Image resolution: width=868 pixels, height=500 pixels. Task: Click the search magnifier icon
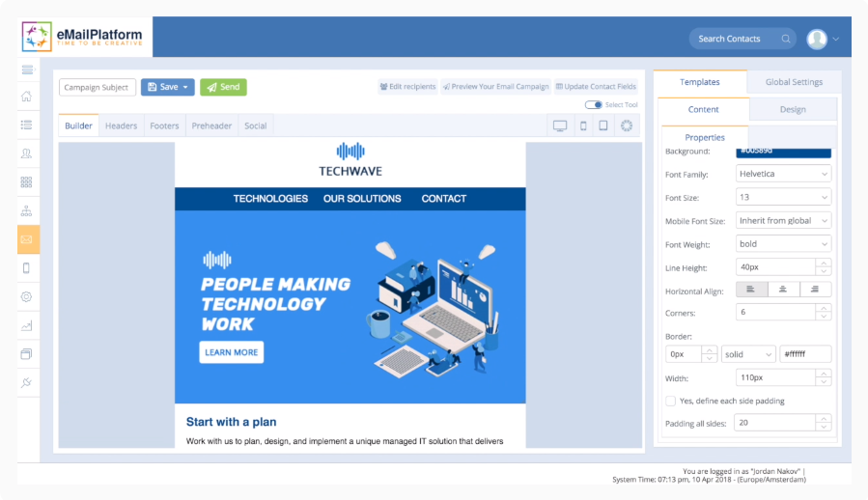786,39
